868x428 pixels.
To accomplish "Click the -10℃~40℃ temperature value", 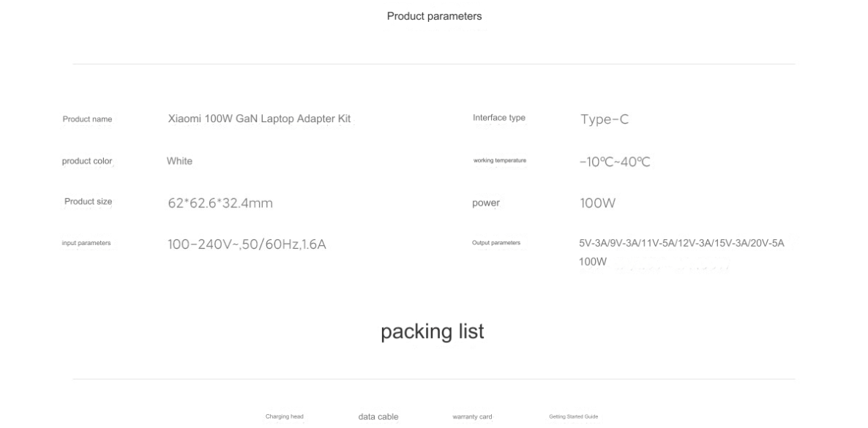I will coord(615,162).
